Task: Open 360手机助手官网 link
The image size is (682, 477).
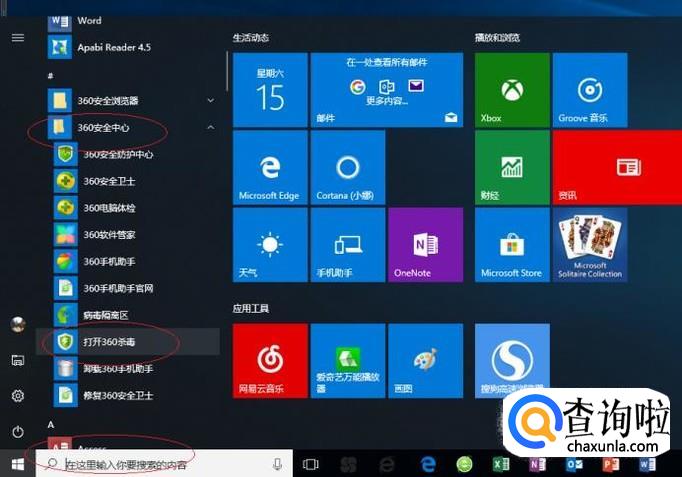Action: click(128, 288)
